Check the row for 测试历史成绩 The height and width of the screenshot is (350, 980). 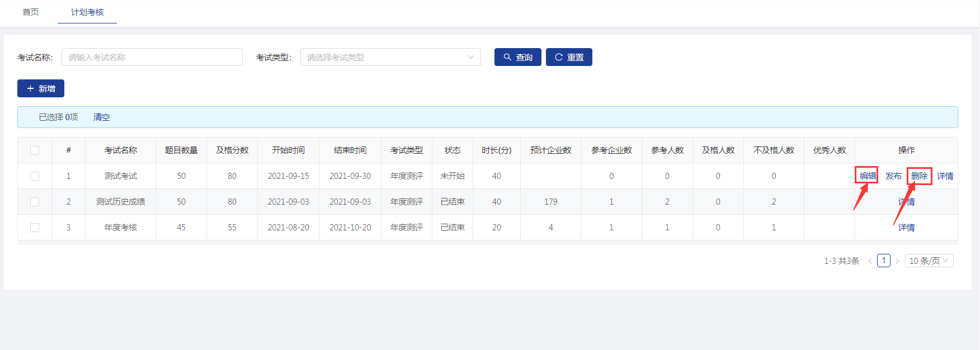(35, 202)
